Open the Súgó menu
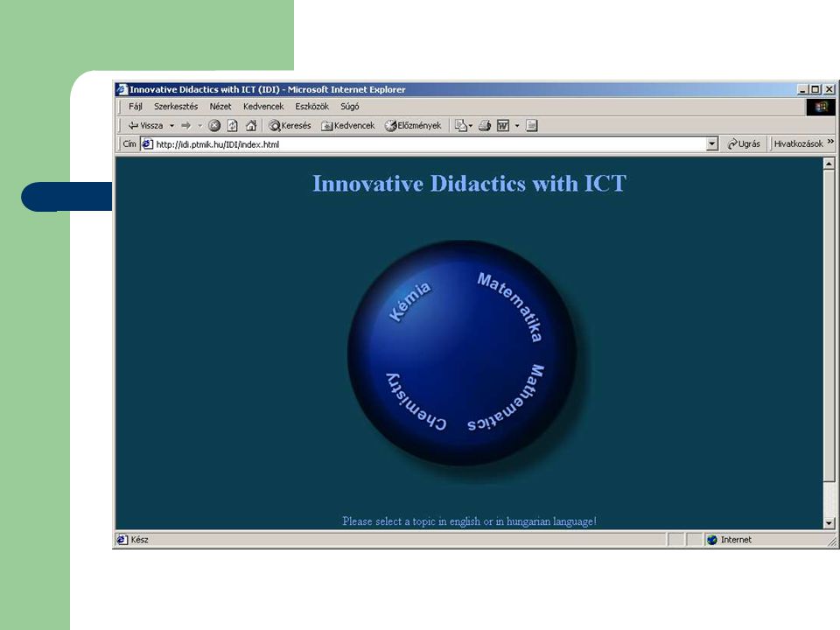The width and height of the screenshot is (840, 630). point(350,107)
